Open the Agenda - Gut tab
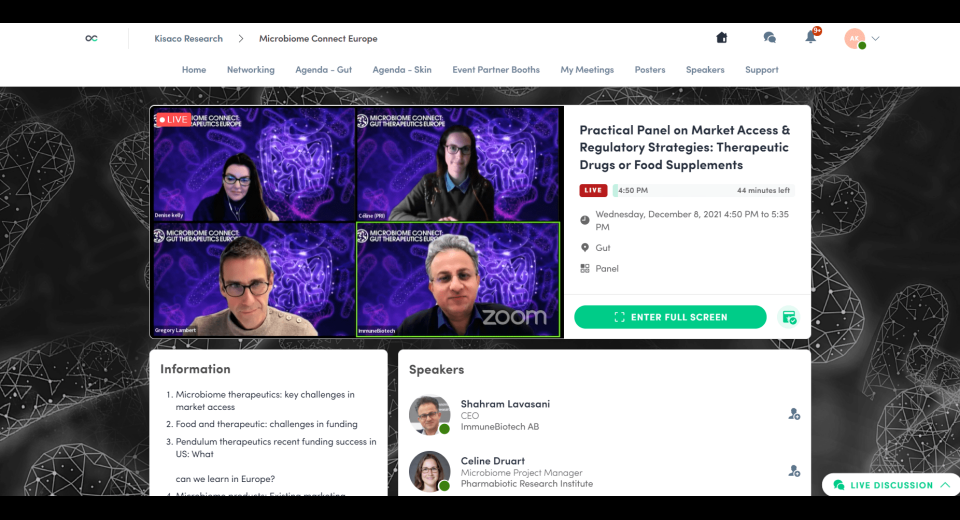 [323, 70]
